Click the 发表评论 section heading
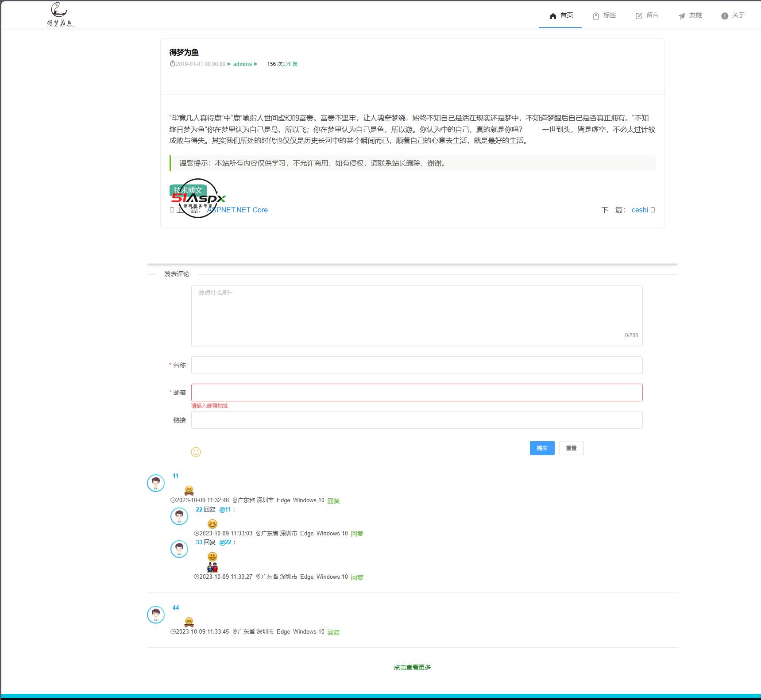This screenshot has height=700, width=761. (177, 274)
